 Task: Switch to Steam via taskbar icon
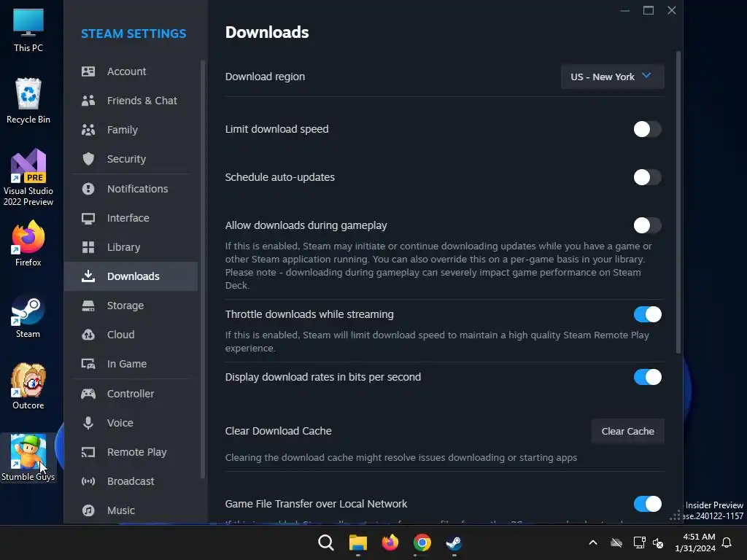coord(454,542)
